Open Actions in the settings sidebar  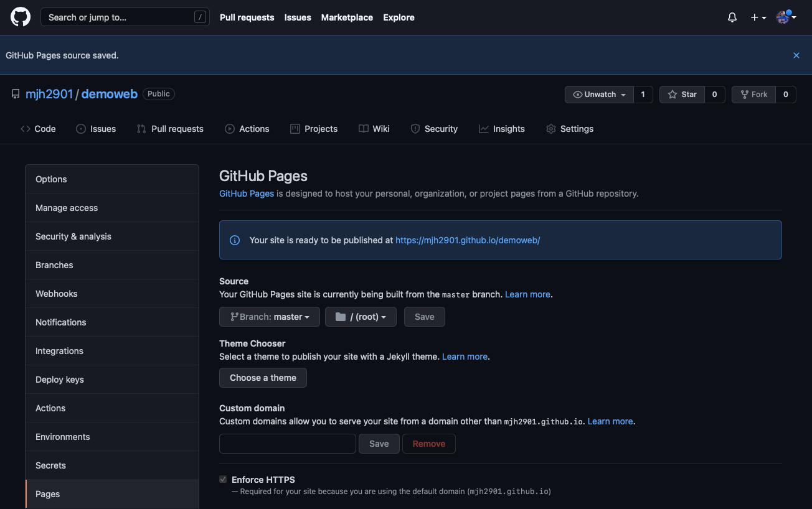click(x=112, y=408)
